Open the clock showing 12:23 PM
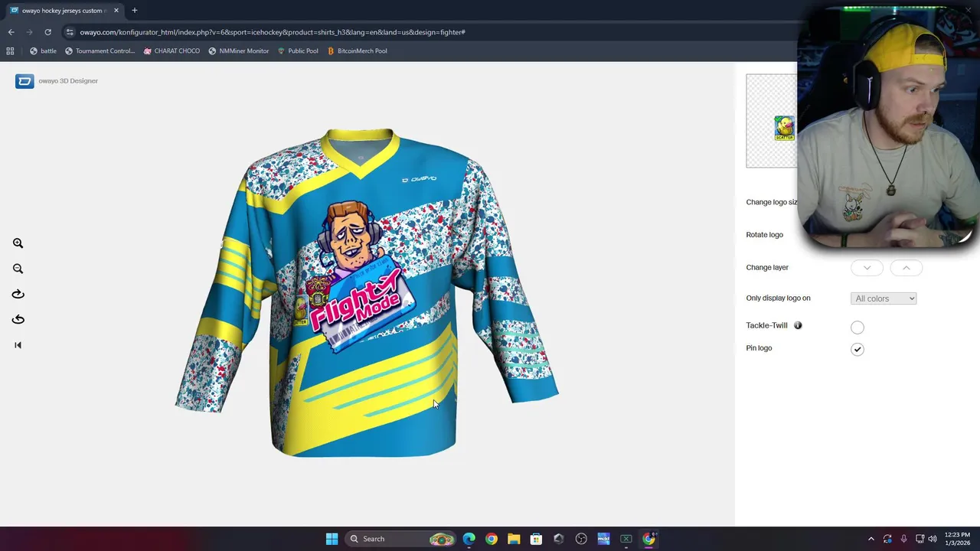 957,539
